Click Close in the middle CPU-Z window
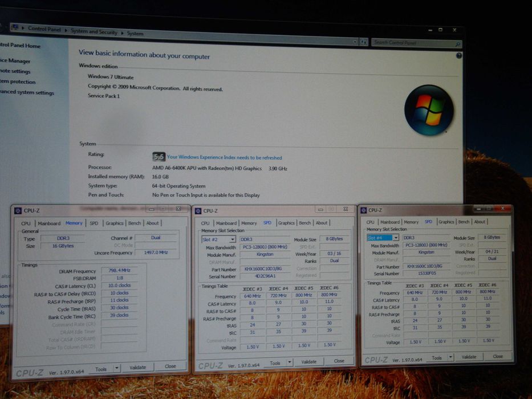This screenshot has width=532, height=399. coord(339,361)
